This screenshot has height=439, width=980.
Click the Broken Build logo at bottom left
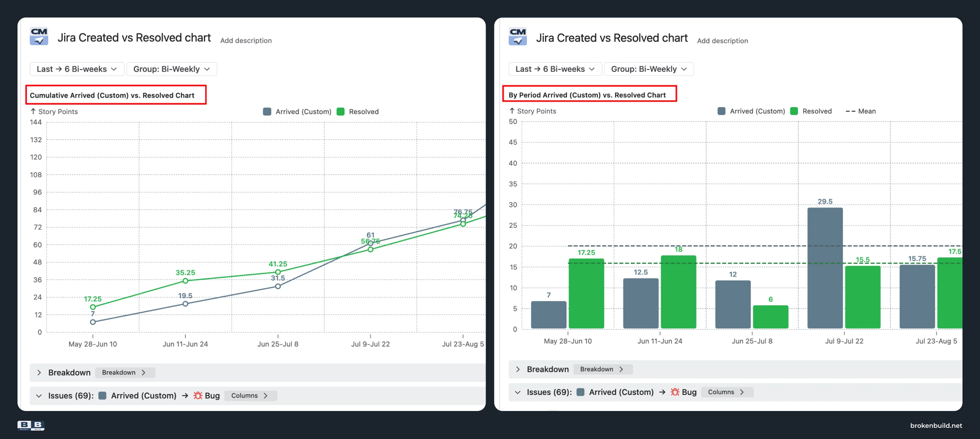click(31, 425)
